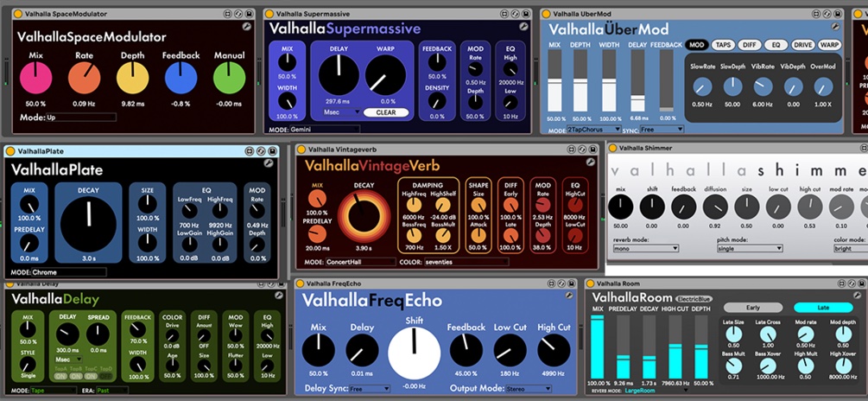Click the ValhallaPlate large DECAY knob
868x401 pixels.
click(x=88, y=223)
